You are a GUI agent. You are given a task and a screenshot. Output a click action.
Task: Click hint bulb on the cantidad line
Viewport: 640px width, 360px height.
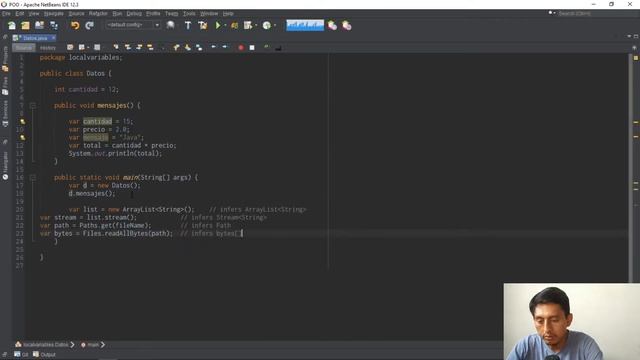(x=22, y=122)
